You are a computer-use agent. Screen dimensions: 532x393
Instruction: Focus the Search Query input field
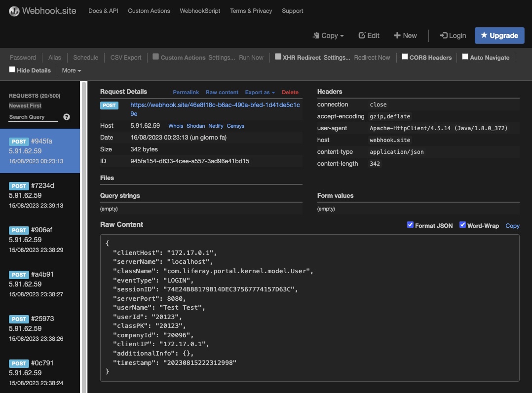pyautogui.click(x=33, y=117)
